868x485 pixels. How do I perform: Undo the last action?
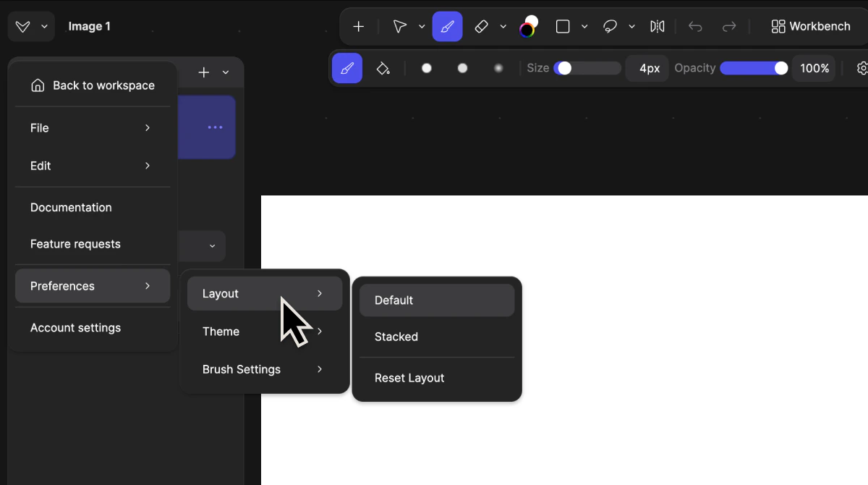pos(695,27)
